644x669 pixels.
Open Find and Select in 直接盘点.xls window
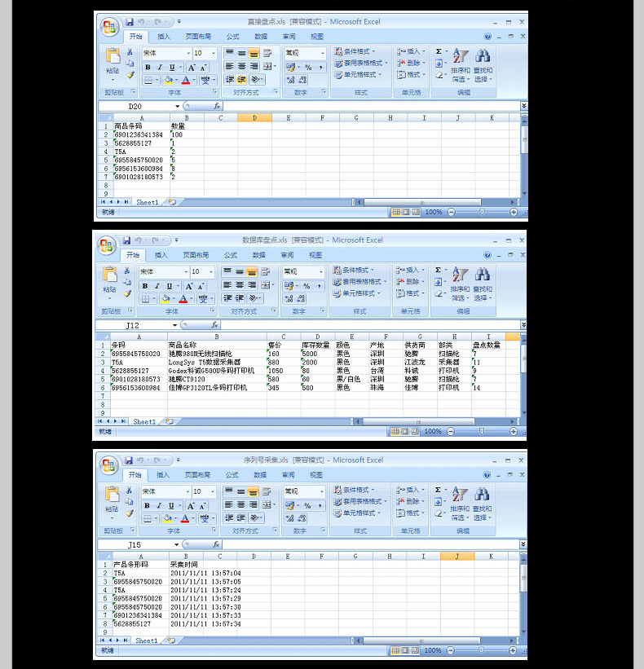pos(483,65)
